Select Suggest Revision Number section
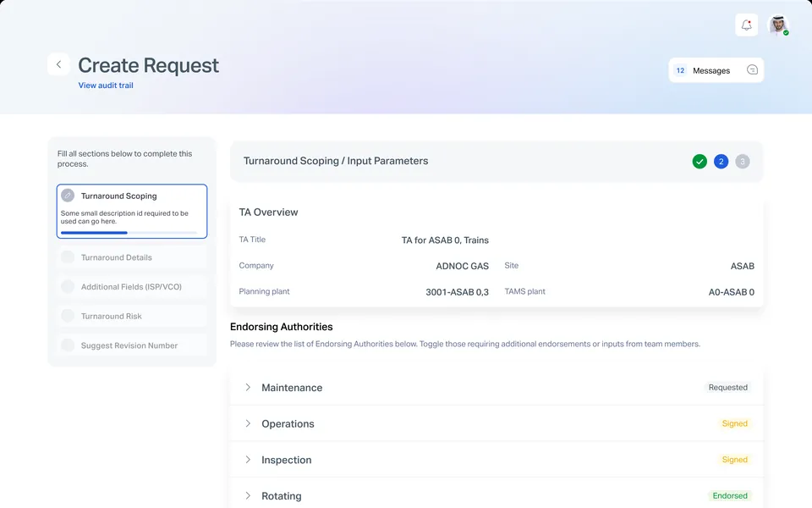Image resolution: width=812 pixels, height=508 pixels. (132, 345)
